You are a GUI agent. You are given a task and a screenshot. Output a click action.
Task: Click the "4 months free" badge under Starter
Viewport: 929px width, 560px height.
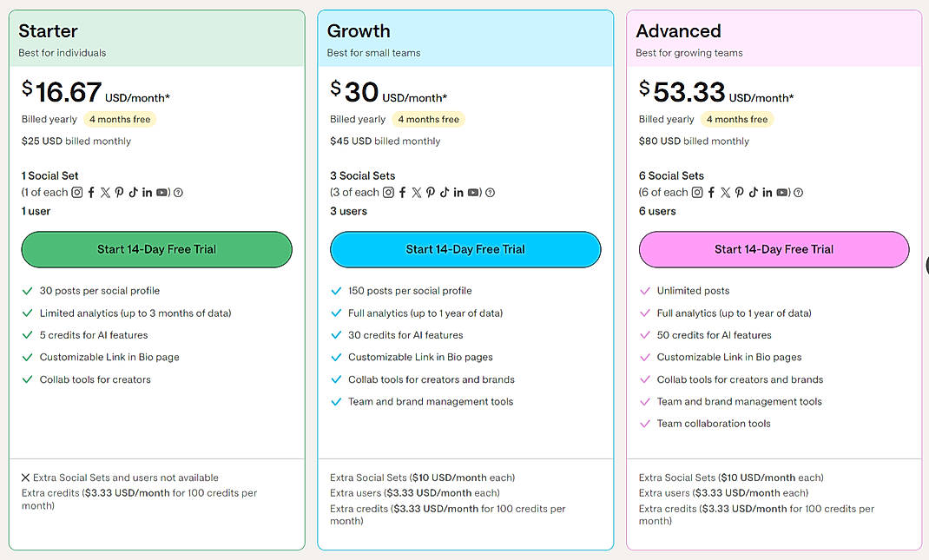(x=120, y=120)
